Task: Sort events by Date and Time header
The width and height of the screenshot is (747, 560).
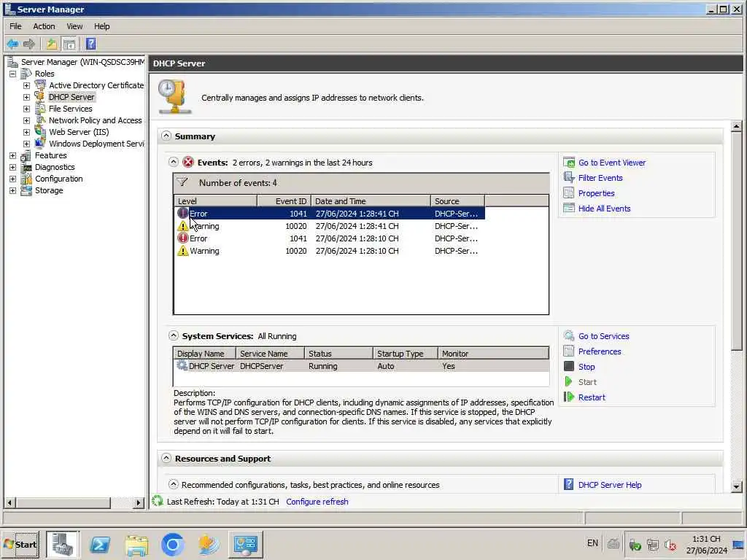Action: (x=371, y=201)
